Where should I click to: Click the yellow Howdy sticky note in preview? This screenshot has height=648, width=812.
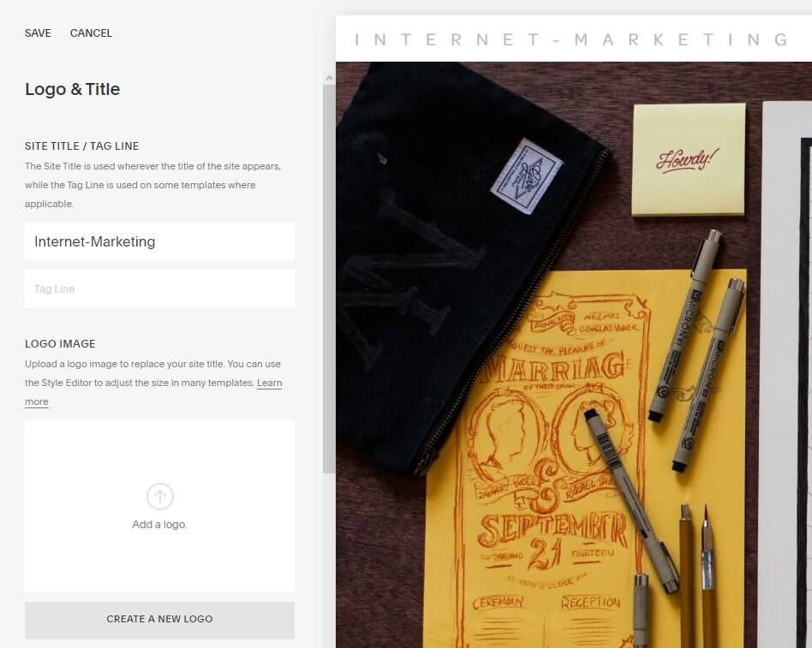689,159
